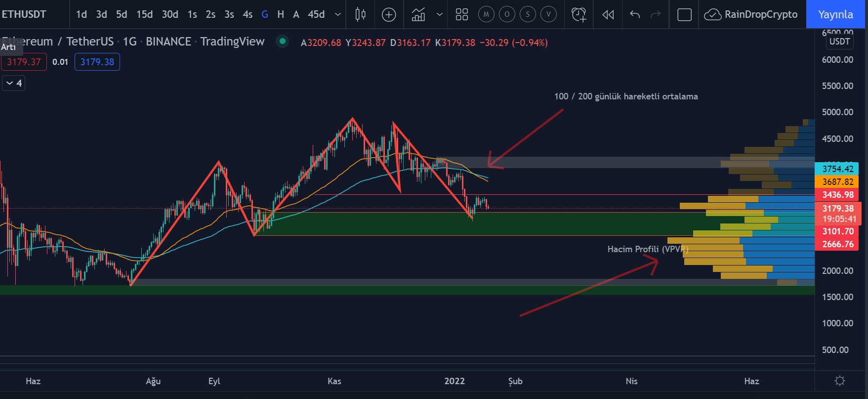
Task: Switch to the 1s timeframe
Action: [x=192, y=15]
